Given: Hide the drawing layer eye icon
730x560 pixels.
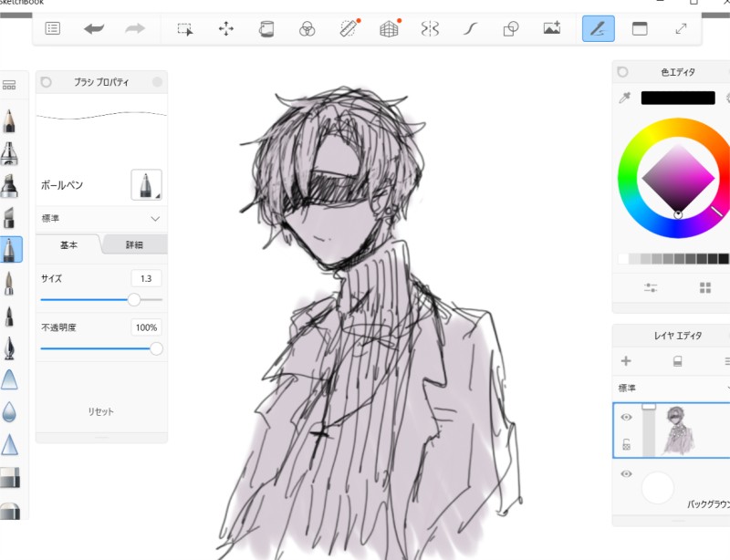Looking at the screenshot, I should coord(626,417).
